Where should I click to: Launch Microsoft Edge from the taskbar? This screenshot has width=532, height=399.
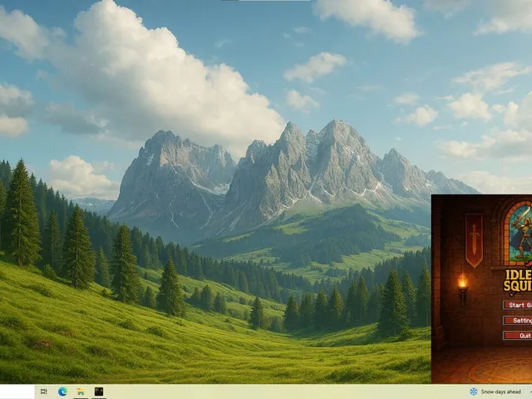click(x=62, y=392)
